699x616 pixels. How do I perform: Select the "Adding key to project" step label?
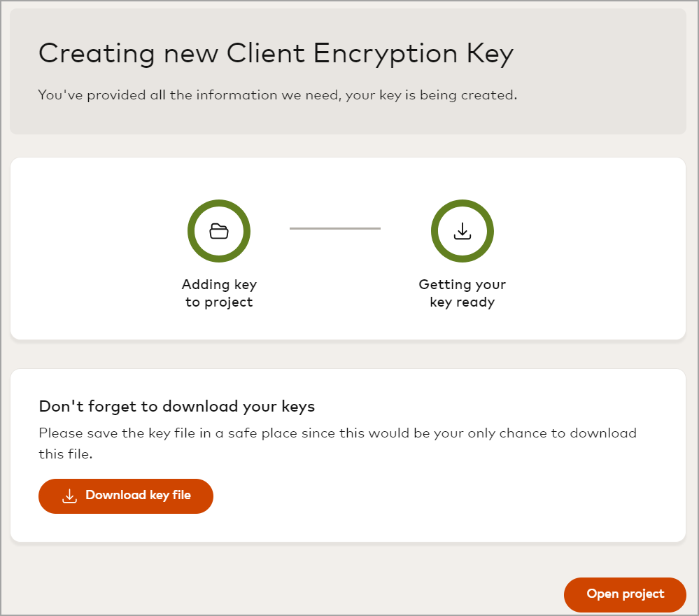point(219,293)
